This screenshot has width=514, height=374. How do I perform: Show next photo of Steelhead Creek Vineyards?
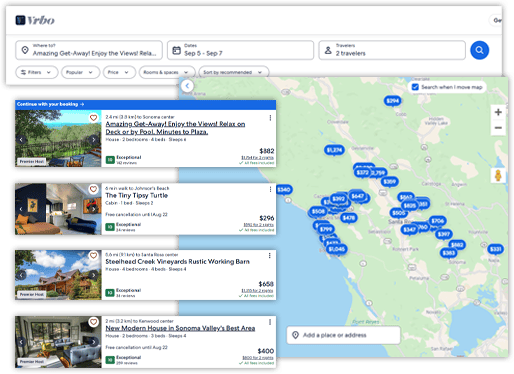pyautogui.click(x=94, y=275)
